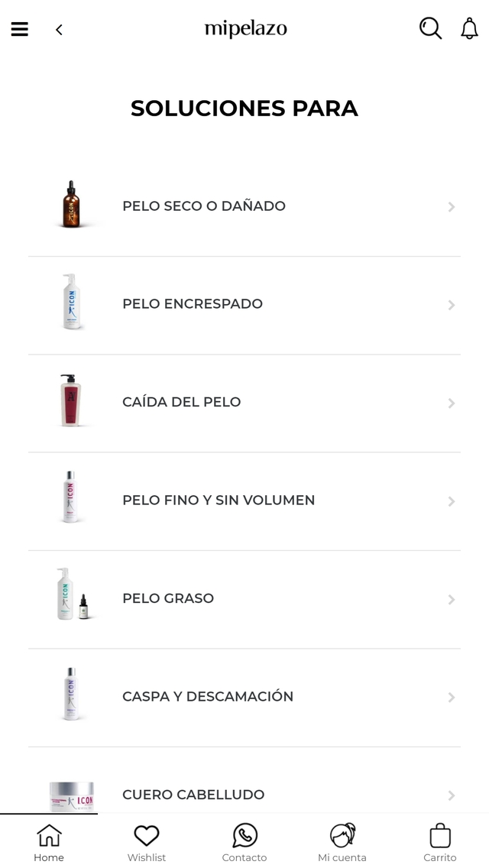The width and height of the screenshot is (489, 868).
Task: Open the search icon
Action: coord(429,28)
